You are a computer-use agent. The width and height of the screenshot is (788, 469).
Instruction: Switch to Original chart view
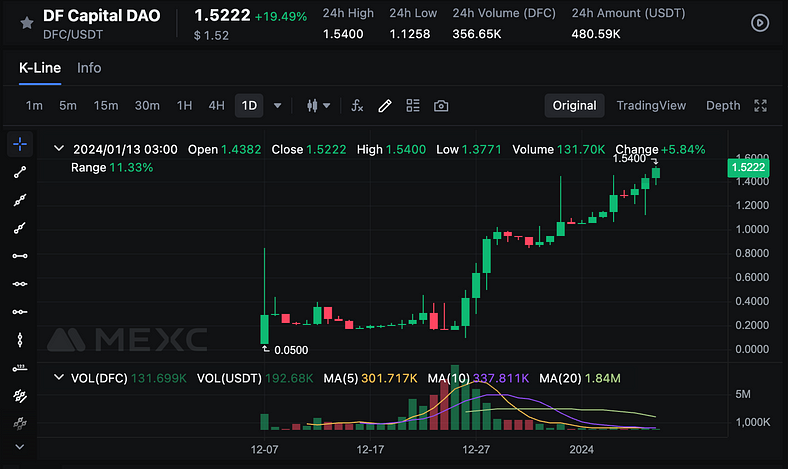coord(574,106)
